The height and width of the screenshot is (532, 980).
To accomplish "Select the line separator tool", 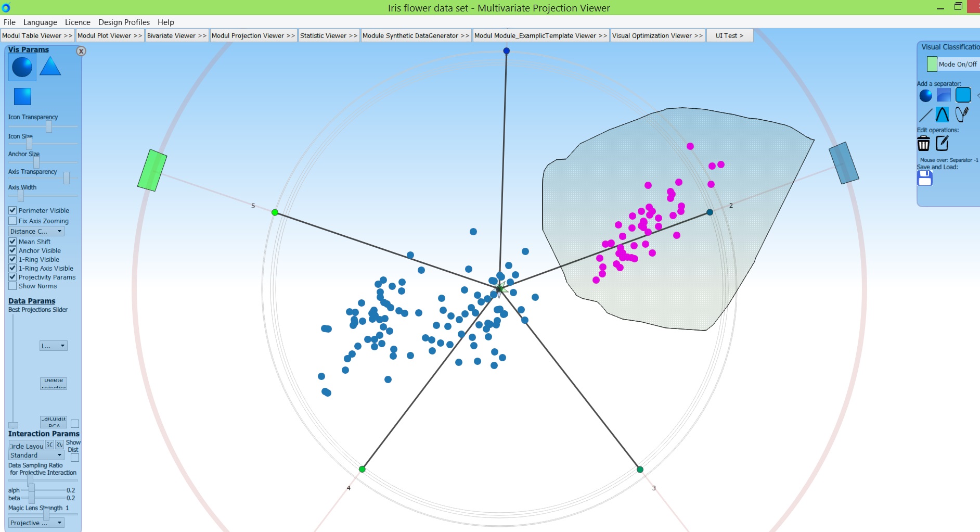I will (927, 115).
